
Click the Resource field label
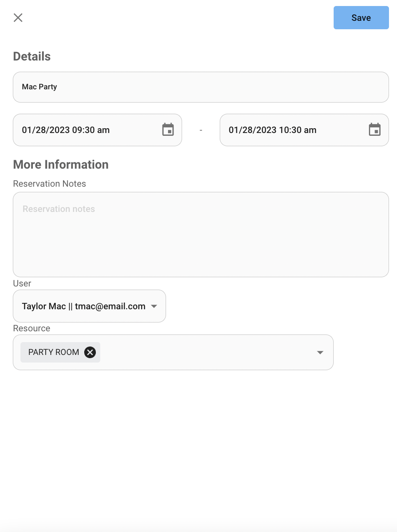(32, 328)
